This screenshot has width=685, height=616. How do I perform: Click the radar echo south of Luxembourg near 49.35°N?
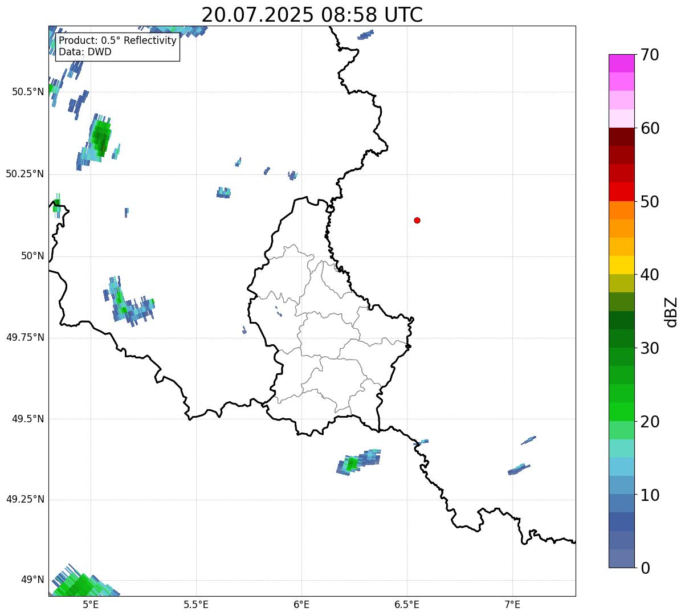(358, 462)
